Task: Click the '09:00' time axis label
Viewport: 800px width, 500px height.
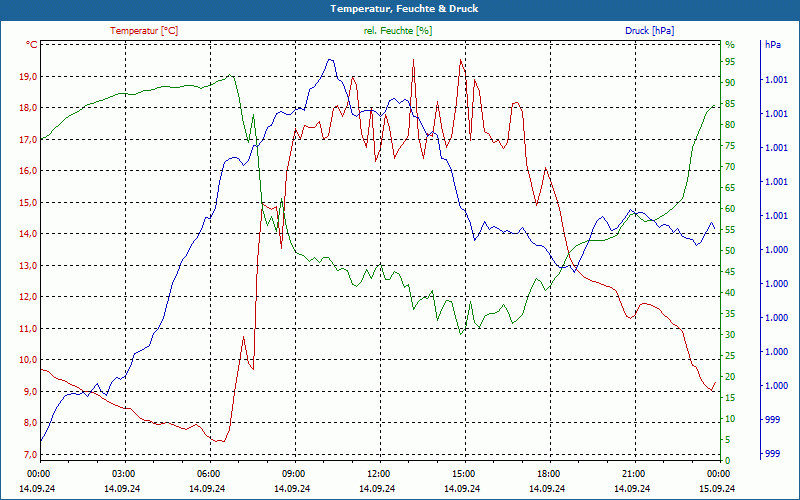Action: coord(292,474)
